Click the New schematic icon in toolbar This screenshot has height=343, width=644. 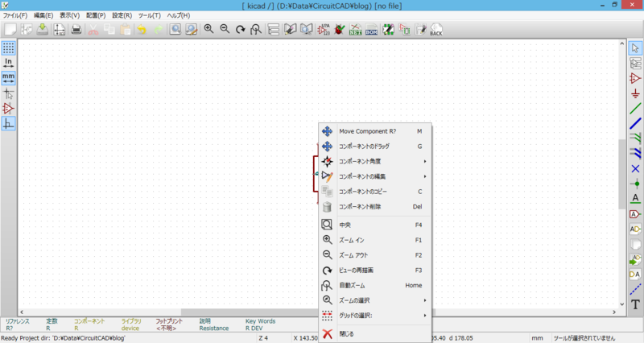tap(10, 30)
